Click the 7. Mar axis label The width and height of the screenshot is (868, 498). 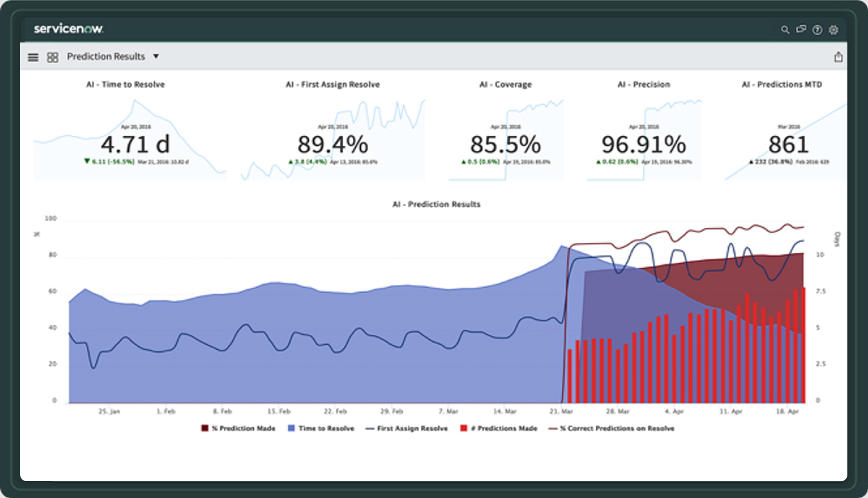[448, 412]
